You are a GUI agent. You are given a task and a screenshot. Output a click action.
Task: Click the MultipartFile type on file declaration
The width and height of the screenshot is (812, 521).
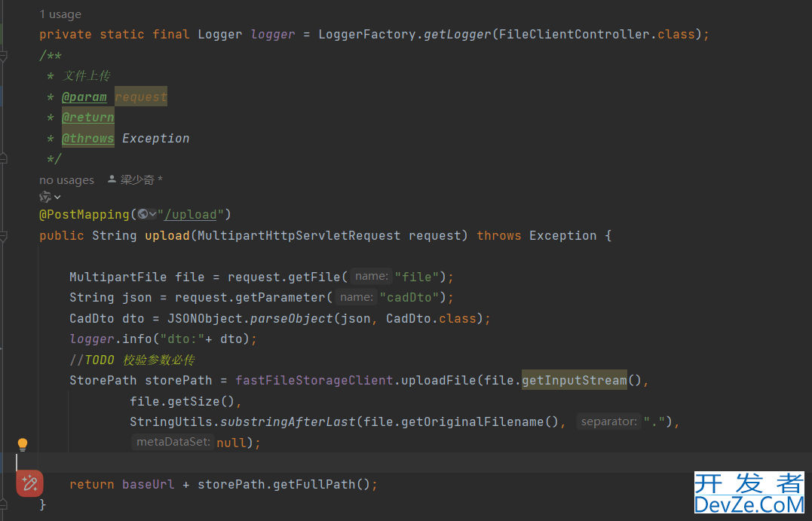118,277
